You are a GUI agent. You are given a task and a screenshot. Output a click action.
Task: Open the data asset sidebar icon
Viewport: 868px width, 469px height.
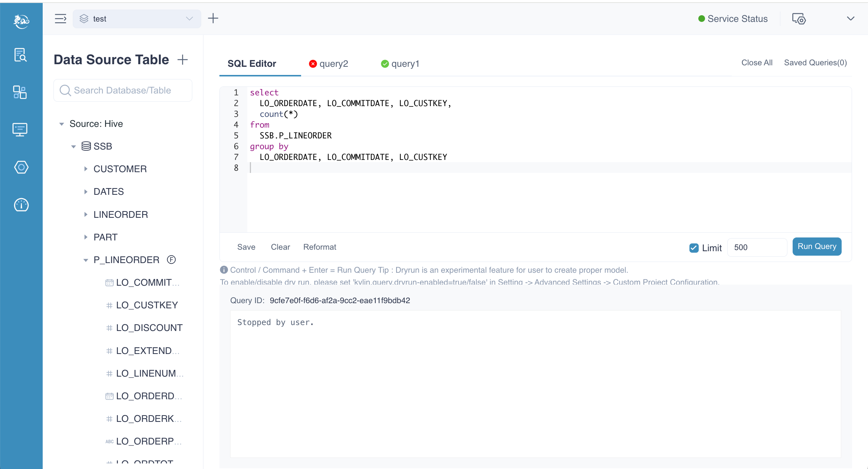(x=20, y=92)
